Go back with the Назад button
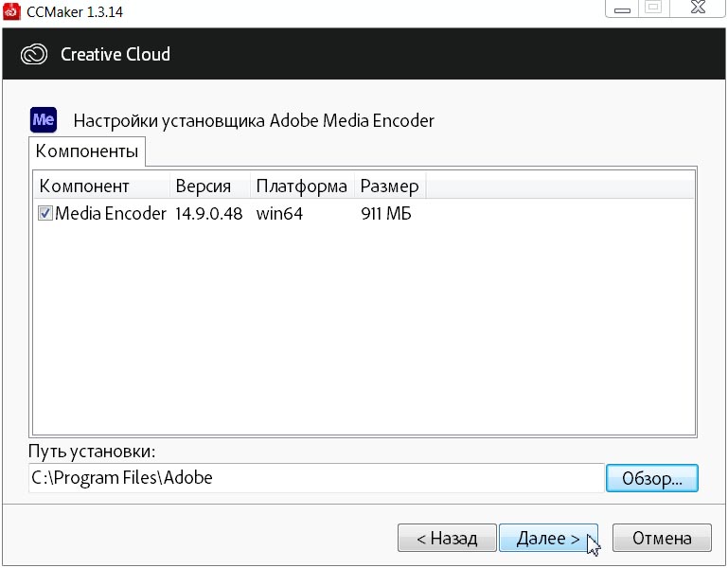The image size is (728, 568). point(447,538)
